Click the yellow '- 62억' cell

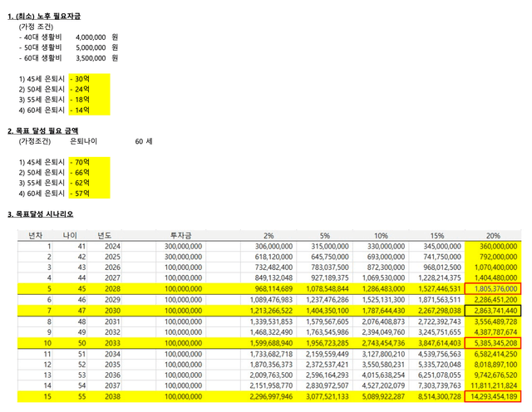point(89,183)
